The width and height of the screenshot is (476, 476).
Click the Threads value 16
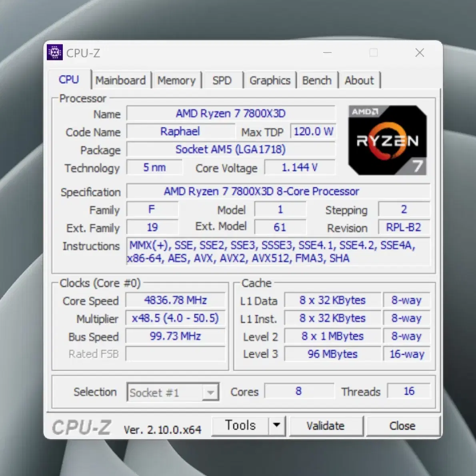point(409,391)
